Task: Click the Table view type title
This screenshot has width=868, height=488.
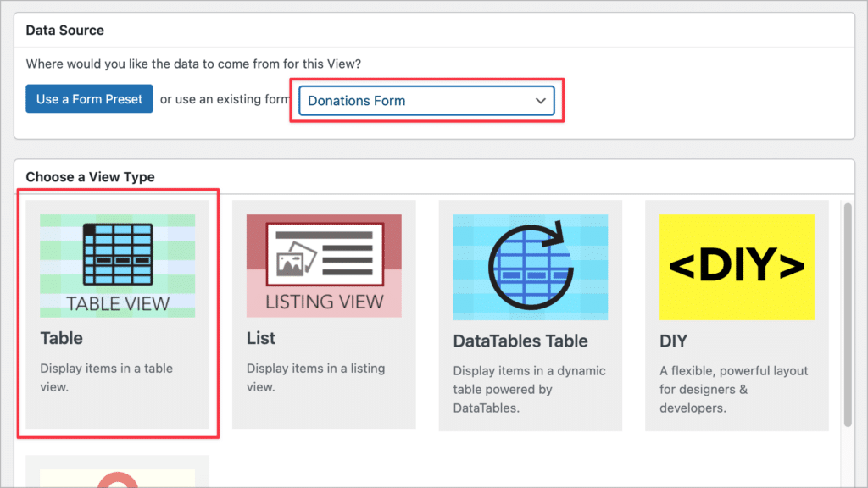Action: 61,338
